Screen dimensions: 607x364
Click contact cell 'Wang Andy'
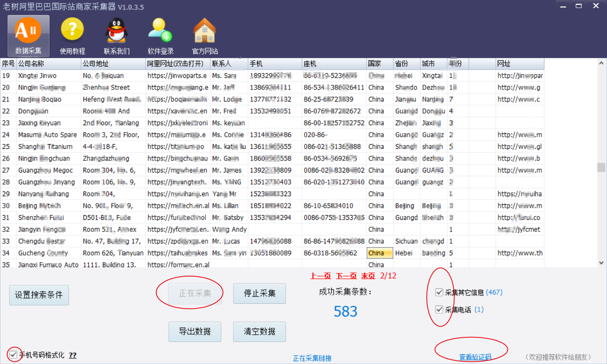click(229, 229)
